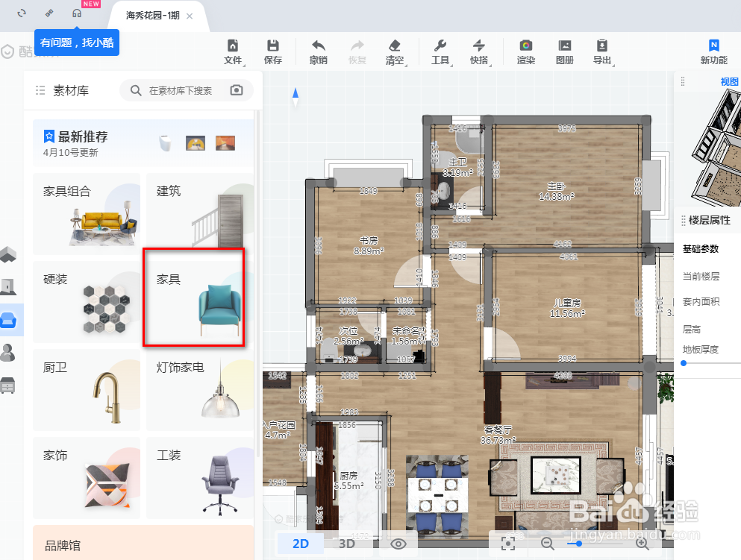Click the north compass arrow
Screen dimensions: 741x560
(296, 97)
